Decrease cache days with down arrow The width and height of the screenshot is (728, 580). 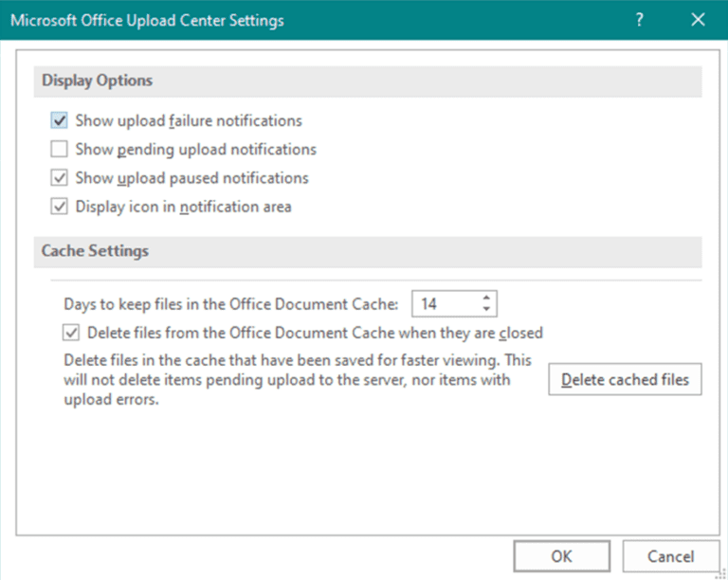pos(486,310)
